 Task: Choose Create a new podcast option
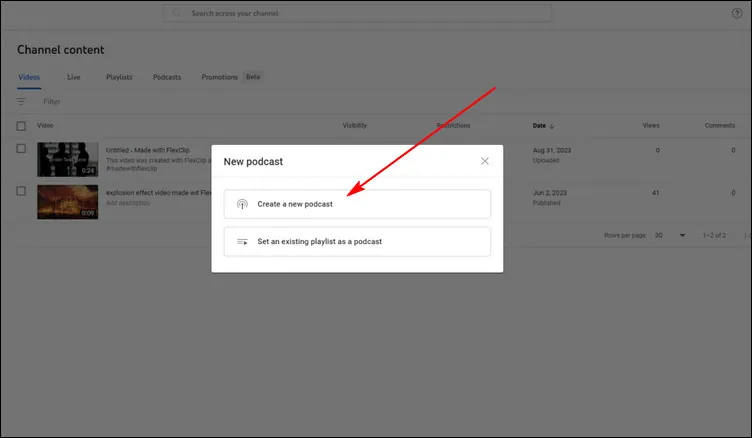357,204
